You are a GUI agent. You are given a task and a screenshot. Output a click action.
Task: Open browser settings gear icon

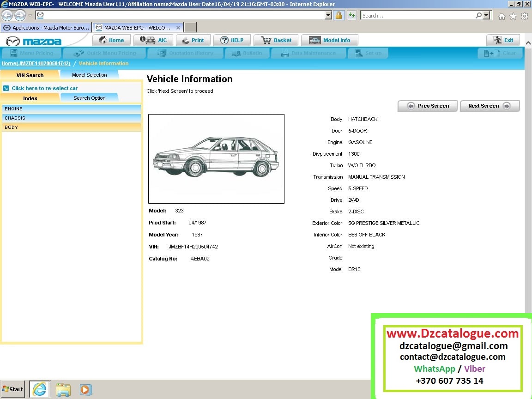(x=525, y=16)
